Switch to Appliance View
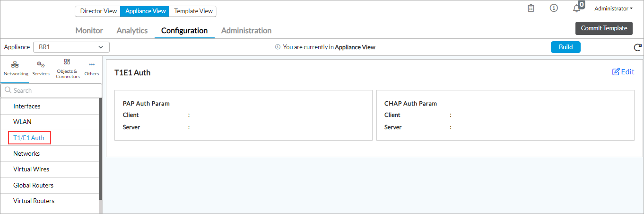 (x=145, y=11)
